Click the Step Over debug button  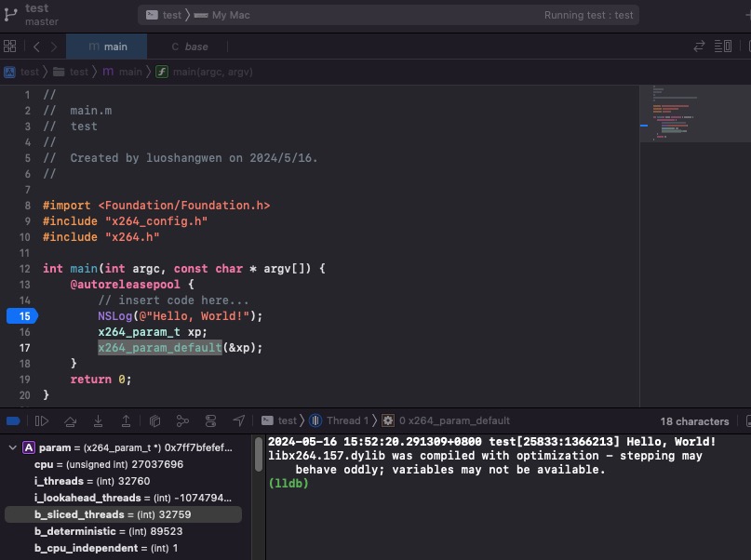tap(70, 421)
